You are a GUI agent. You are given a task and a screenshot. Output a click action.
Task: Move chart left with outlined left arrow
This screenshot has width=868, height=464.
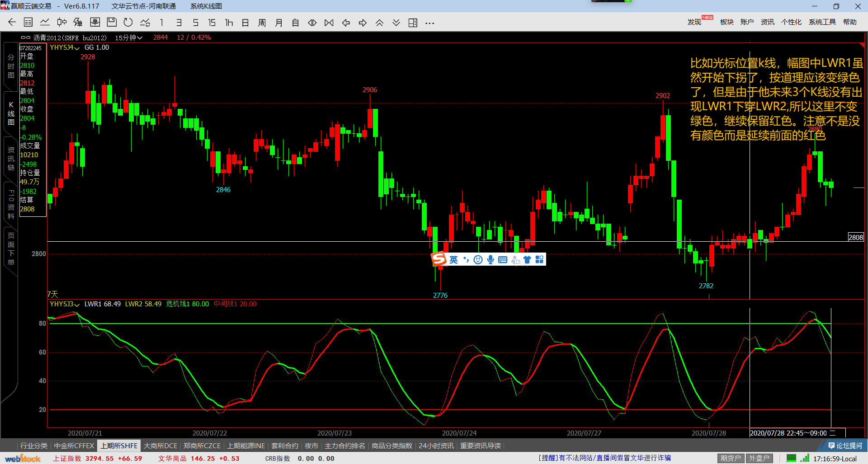point(346,23)
